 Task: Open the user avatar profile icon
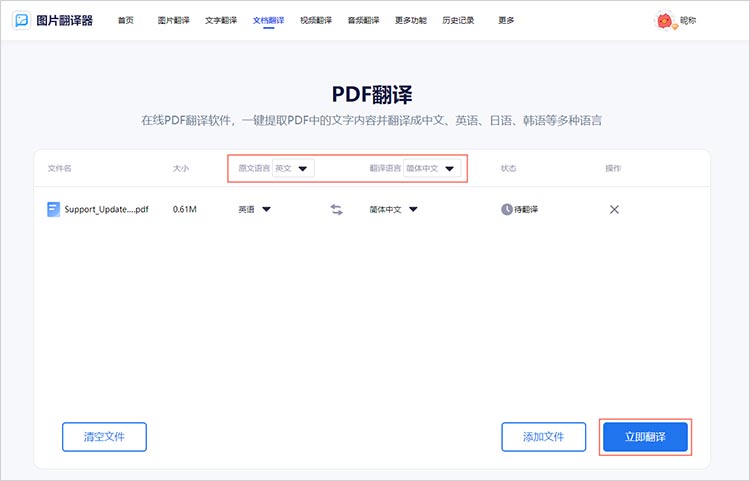click(664, 21)
